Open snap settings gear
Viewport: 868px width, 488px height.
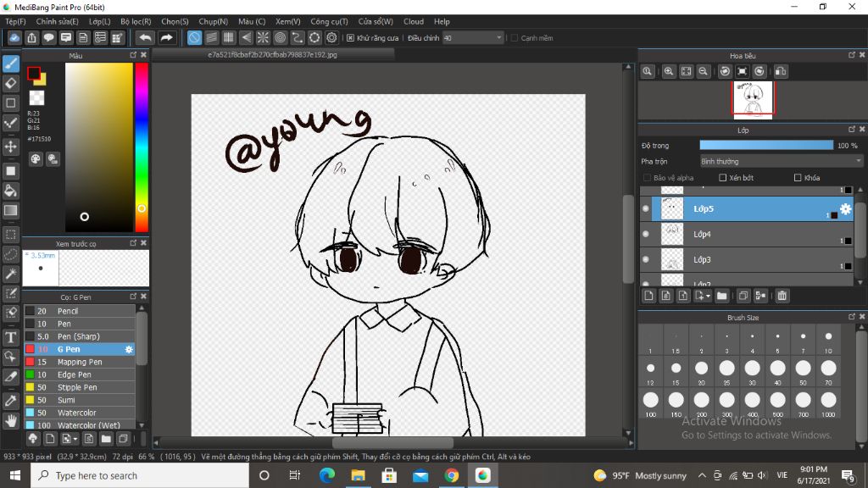(331, 37)
